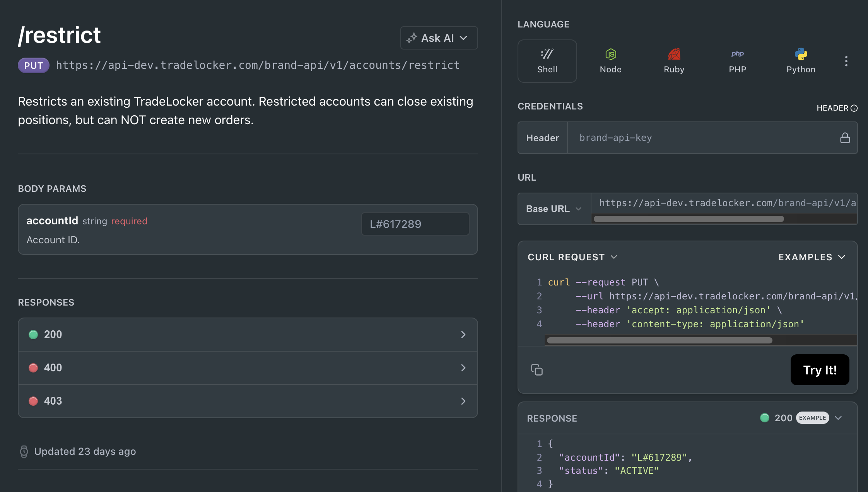Viewport: 868px width, 492px height.
Task: Click the Try It! button
Action: [x=820, y=370]
